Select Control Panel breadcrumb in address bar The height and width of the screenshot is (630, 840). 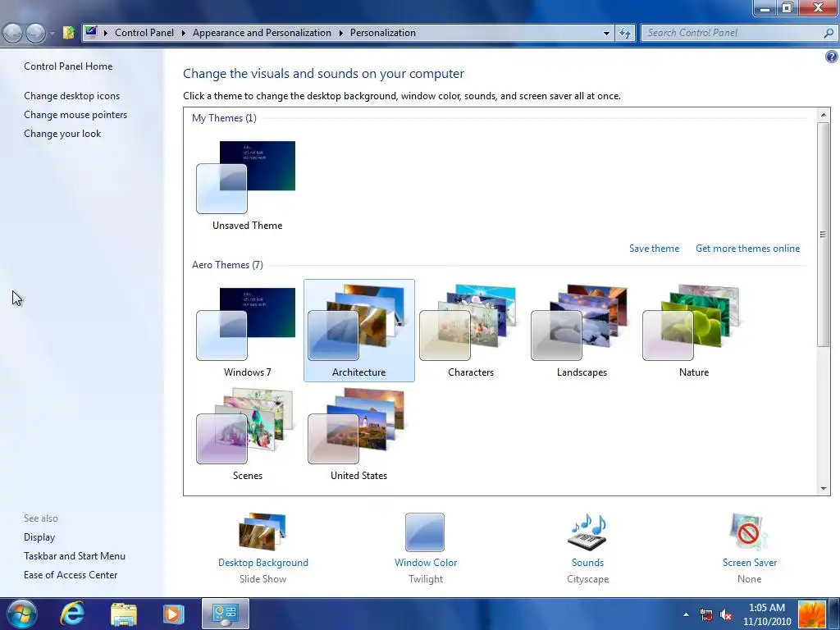(x=144, y=33)
